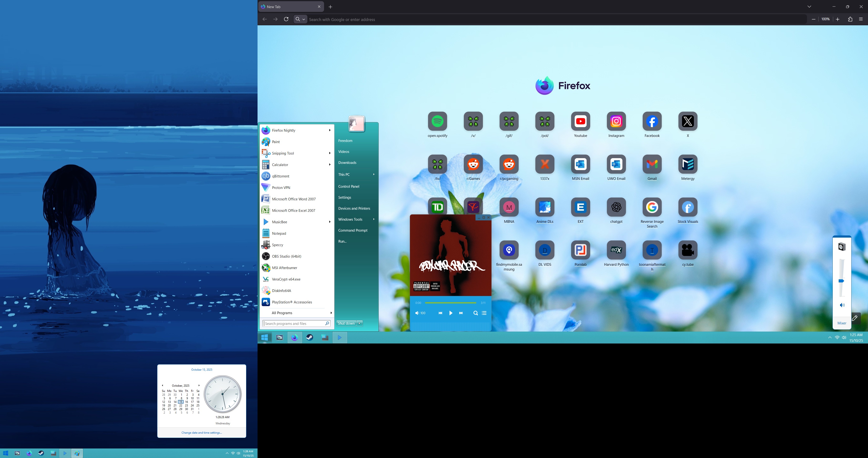The width and height of the screenshot is (868, 458).
Task: Click the Steam taskbar icon
Action: tap(310, 337)
